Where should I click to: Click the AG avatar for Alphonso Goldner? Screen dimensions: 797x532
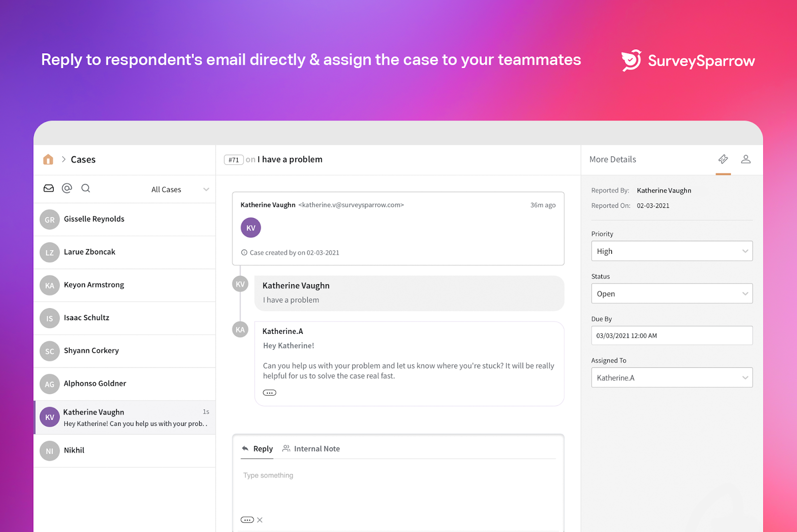(50, 384)
